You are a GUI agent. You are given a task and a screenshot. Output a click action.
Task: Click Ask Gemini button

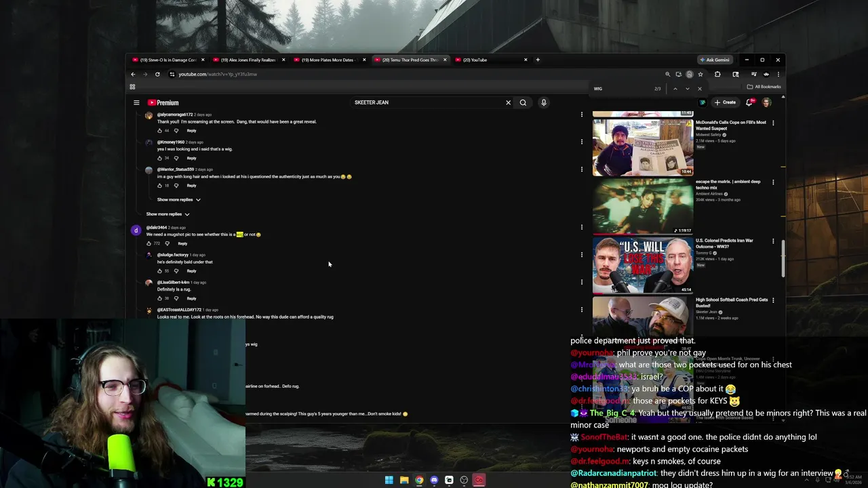pyautogui.click(x=715, y=60)
